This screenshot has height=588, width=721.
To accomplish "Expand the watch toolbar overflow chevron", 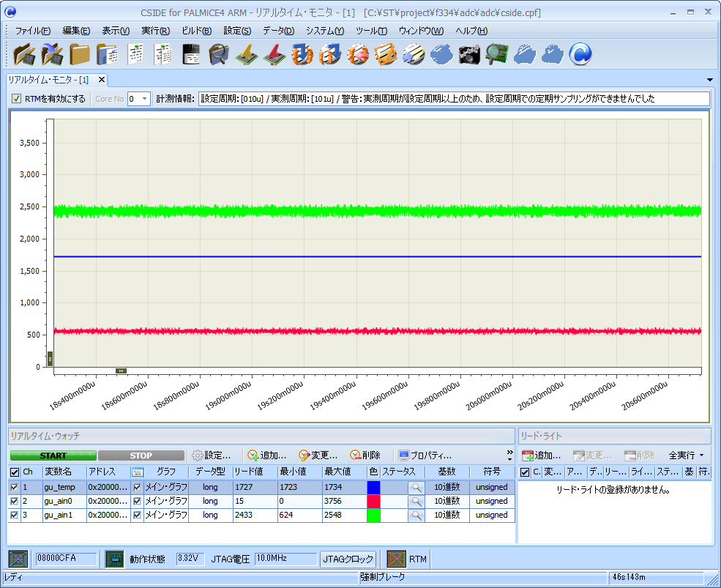I will pyautogui.click(x=510, y=455).
